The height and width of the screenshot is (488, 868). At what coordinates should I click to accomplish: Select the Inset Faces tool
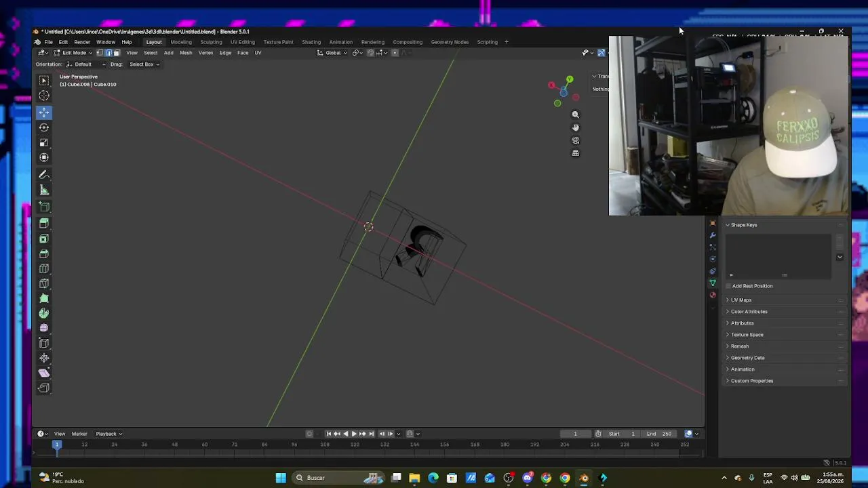pyautogui.click(x=44, y=239)
